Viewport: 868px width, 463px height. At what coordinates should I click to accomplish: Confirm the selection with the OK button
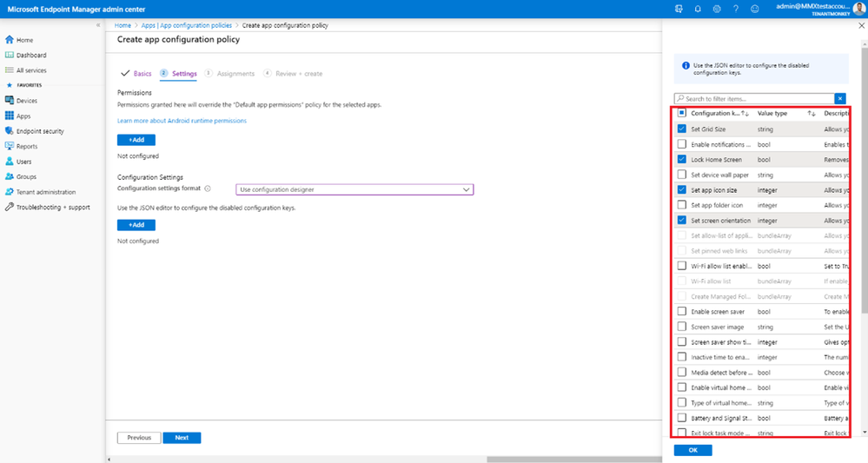coord(693,450)
